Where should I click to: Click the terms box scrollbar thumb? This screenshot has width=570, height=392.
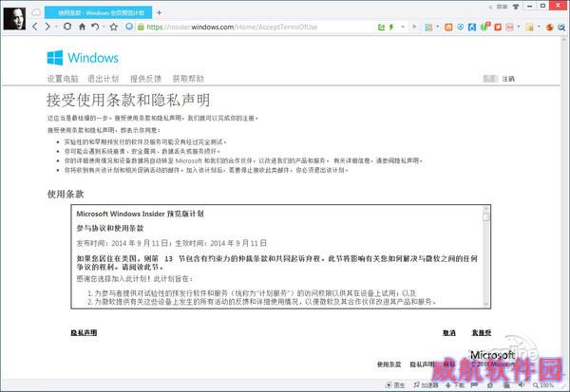click(486, 217)
